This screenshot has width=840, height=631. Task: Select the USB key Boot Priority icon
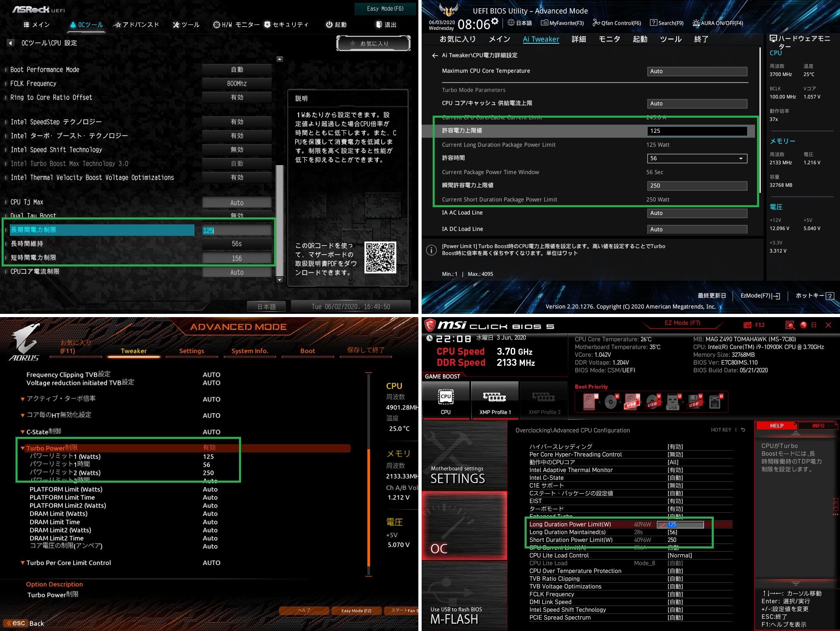click(x=673, y=402)
